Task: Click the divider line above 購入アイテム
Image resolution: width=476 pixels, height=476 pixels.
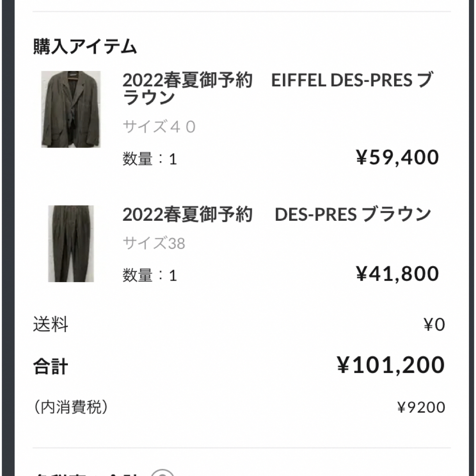Action: point(242,11)
